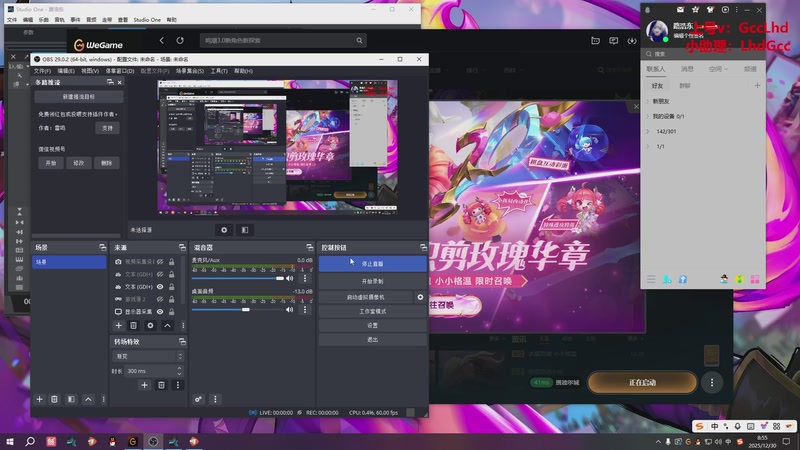Float the 多路推流 dock panel

pos(110,82)
